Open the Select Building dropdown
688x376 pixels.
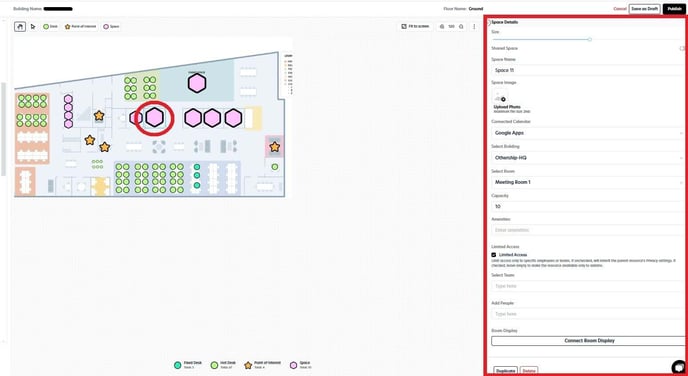click(588, 157)
